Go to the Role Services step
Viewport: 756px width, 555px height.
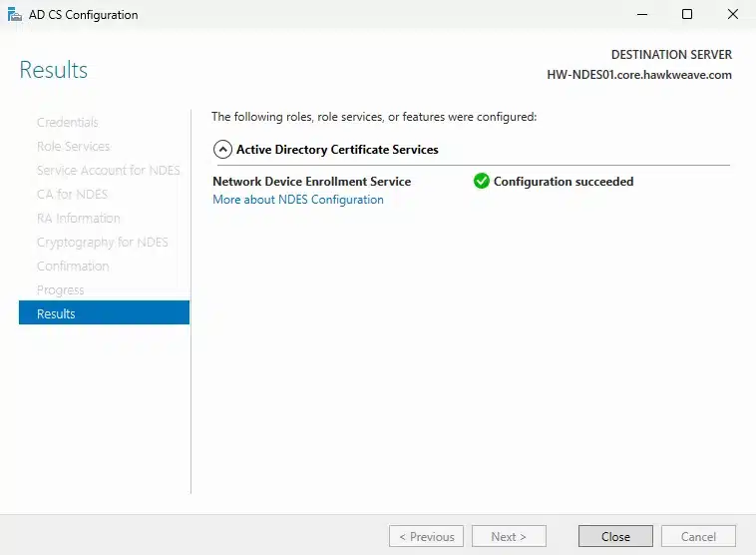point(74,147)
